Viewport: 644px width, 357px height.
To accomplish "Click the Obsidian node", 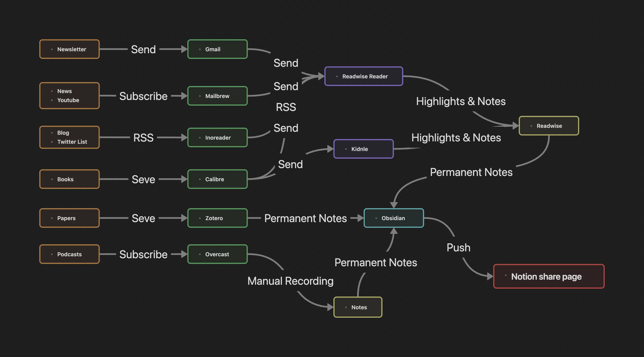I will 394,218.
